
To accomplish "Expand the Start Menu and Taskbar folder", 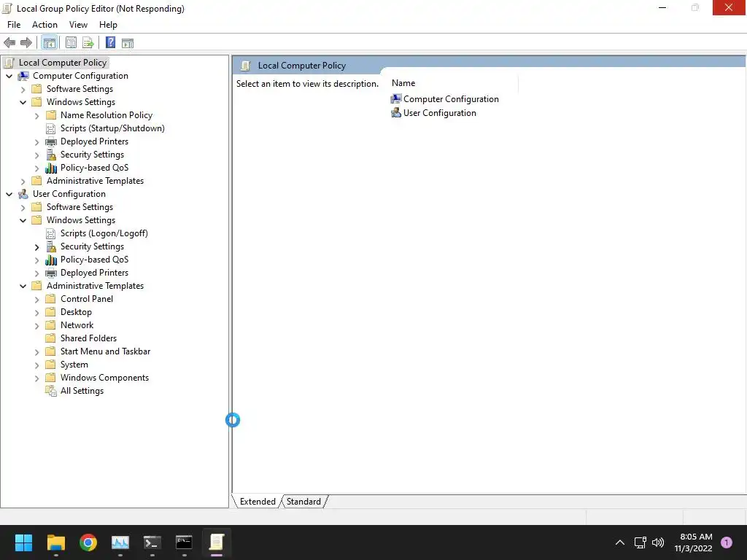I will click(x=36, y=352).
